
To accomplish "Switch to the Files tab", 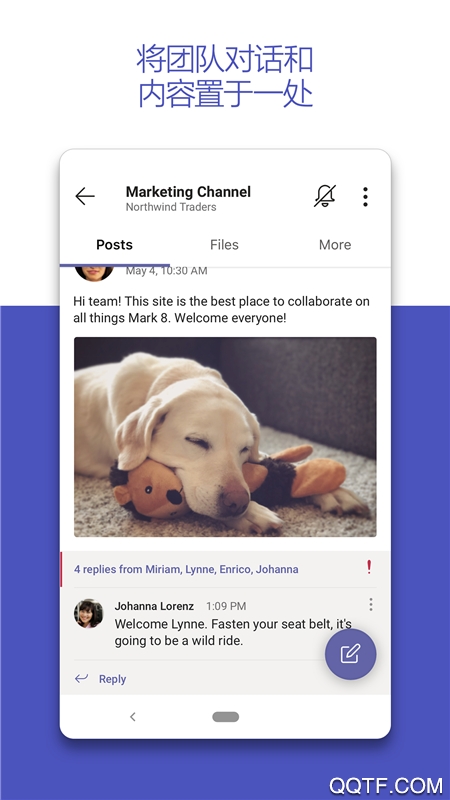I will [x=224, y=245].
